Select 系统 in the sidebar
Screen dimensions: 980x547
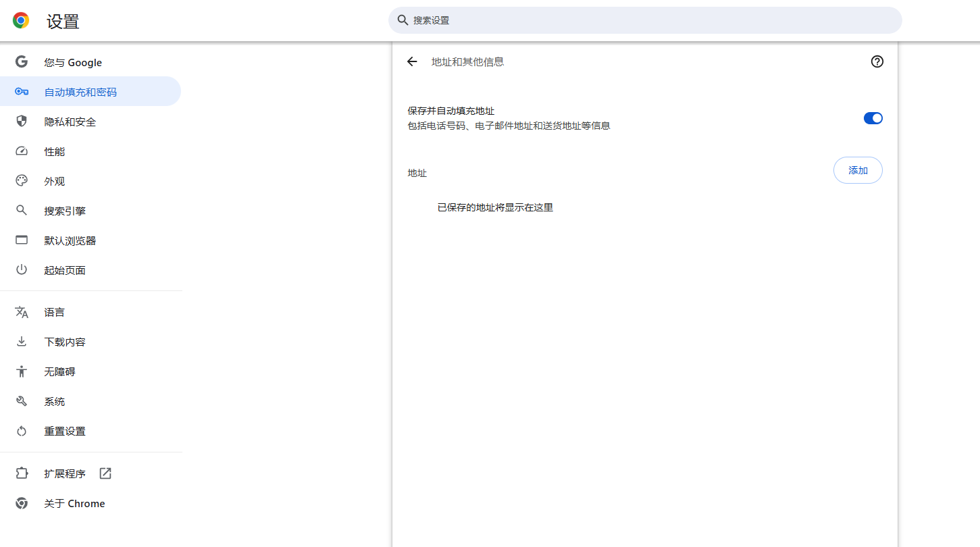[x=91, y=401]
